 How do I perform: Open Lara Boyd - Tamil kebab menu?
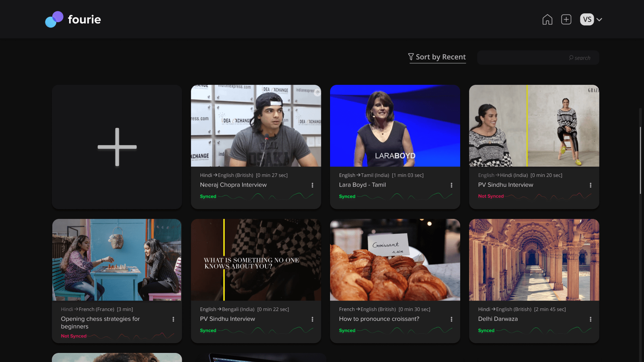pyautogui.click(x=451, y=185)
